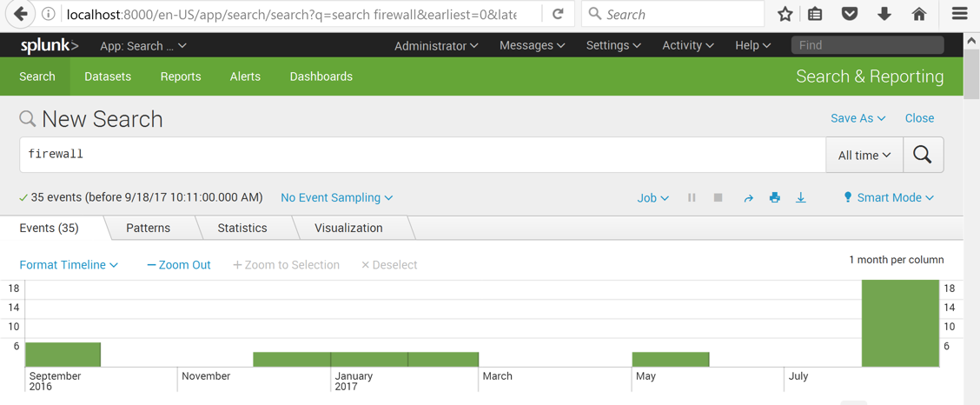Image resolution: width=980 pixels, height=405 pixels.
Task: Pause the search job
Action: [692, 198]
